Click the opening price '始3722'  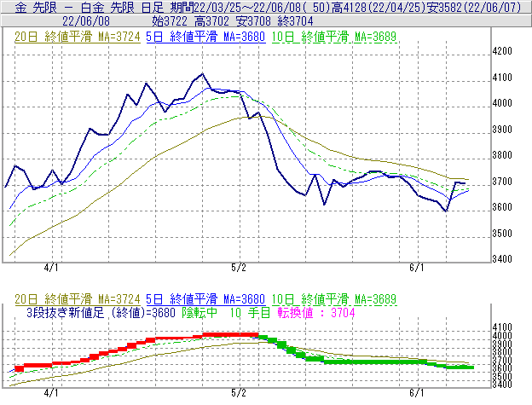170,21
